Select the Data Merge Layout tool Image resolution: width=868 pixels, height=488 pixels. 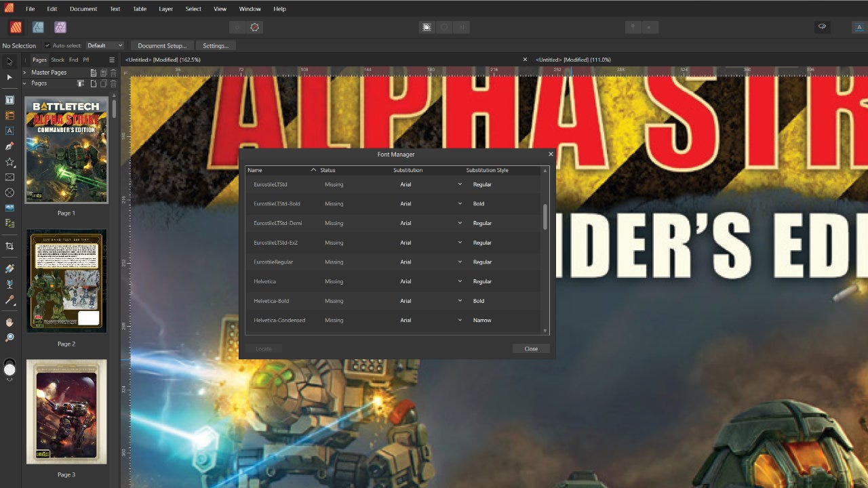tap(9, 223)
